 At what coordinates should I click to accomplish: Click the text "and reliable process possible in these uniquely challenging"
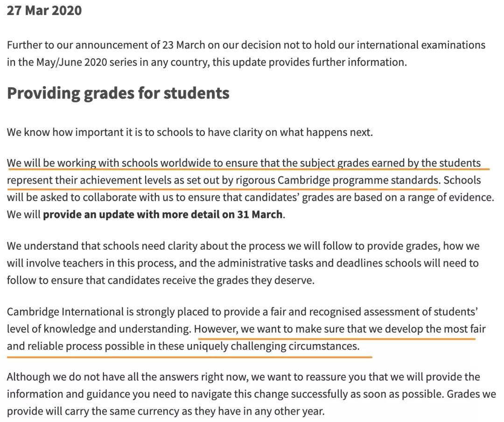pyautogui.click(x=146, y=346)
